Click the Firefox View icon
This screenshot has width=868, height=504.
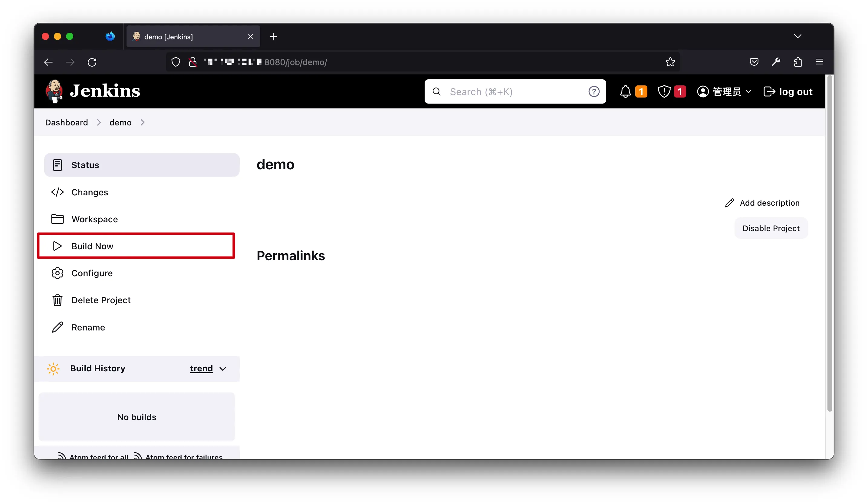point(110,36)
